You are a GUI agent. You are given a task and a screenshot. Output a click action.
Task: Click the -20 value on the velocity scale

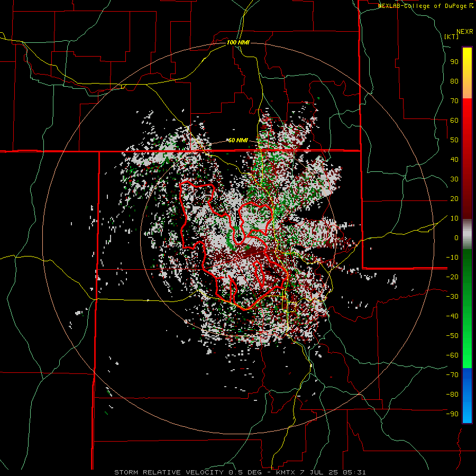point(452,277)
